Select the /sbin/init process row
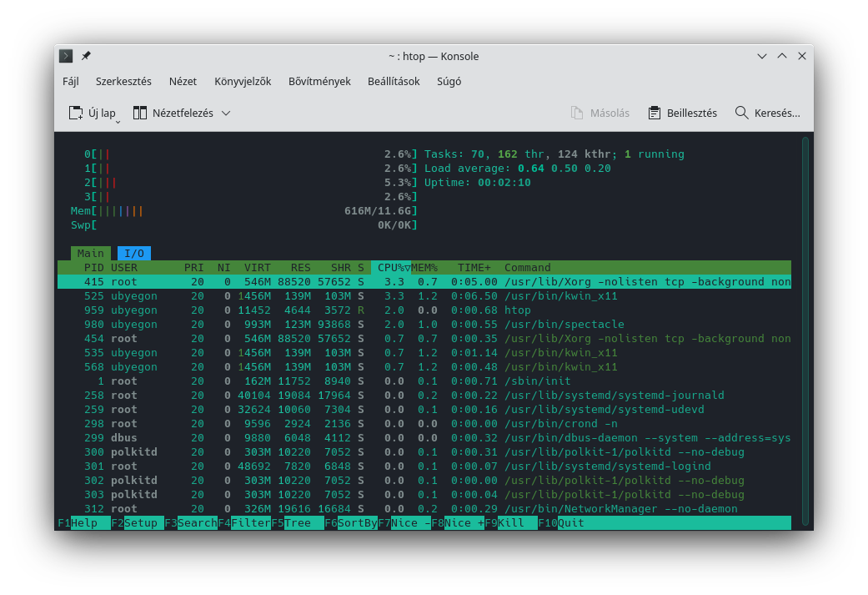The height and width of the screenshot is (595, 868). tap(424, 381)
